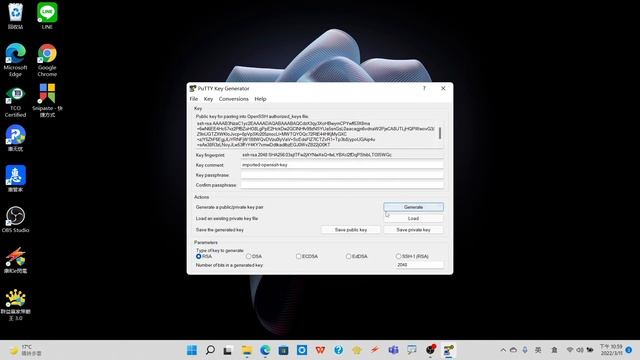Open the Microsoft Edge desktop shortcut
The width and height of the screenshot is (640, 360).
click(x=16, y=60)
